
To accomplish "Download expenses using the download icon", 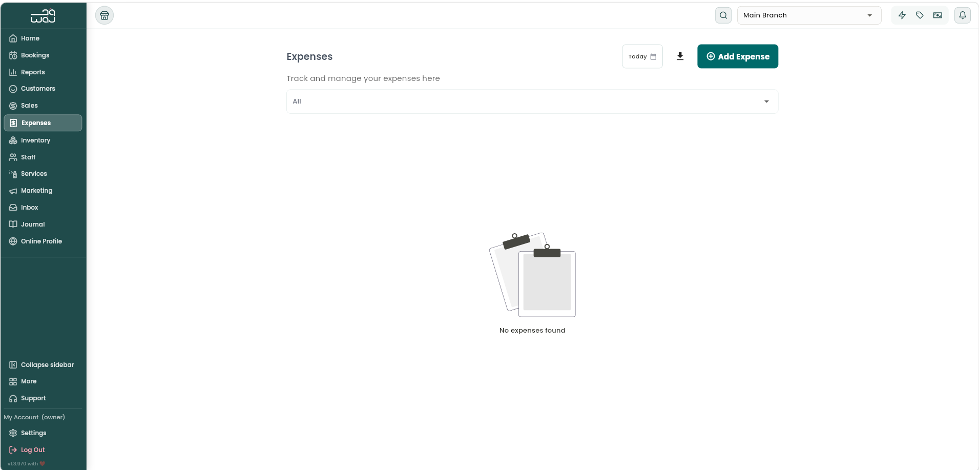I will pyautogui.click(x=680, y=56).
